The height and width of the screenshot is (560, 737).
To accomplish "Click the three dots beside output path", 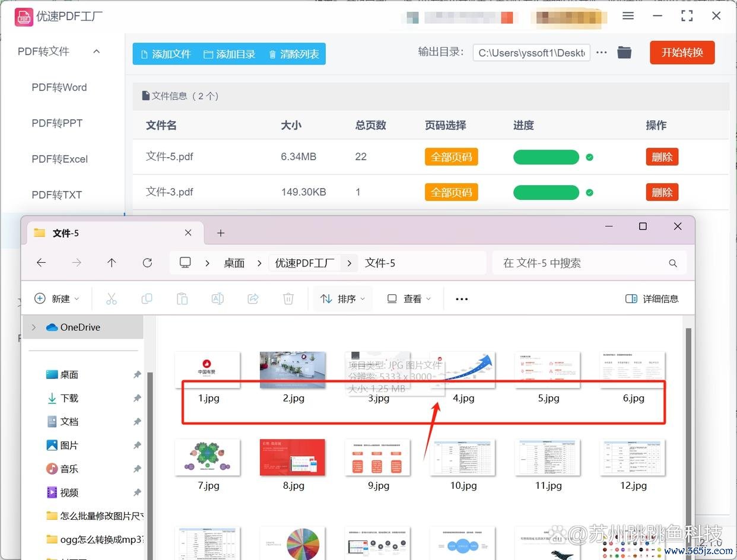I will tap(602, 52).
